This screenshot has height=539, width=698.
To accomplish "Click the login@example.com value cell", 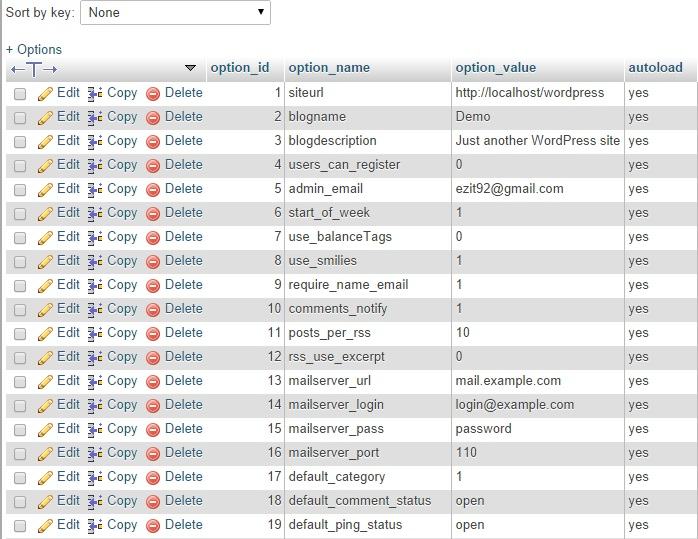I will (x=538, y=406).
